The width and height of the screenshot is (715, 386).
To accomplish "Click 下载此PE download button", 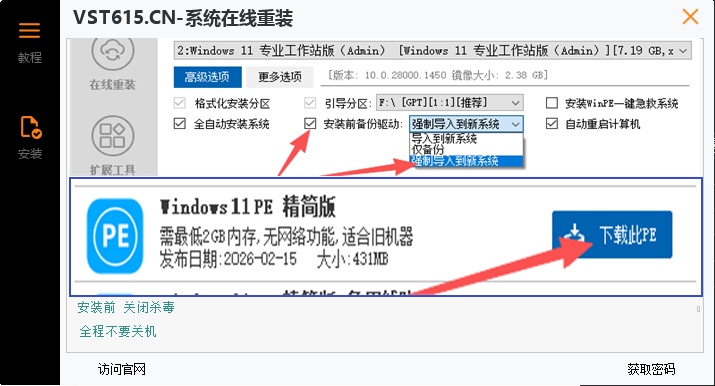I will click(x=612, y=235).
